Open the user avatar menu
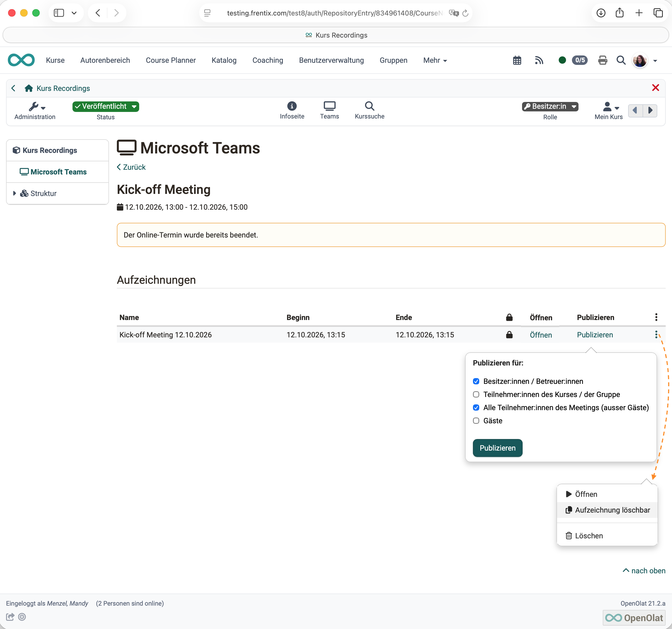The height and width of the screenshot is (629, 672). (x=645, y=61)
